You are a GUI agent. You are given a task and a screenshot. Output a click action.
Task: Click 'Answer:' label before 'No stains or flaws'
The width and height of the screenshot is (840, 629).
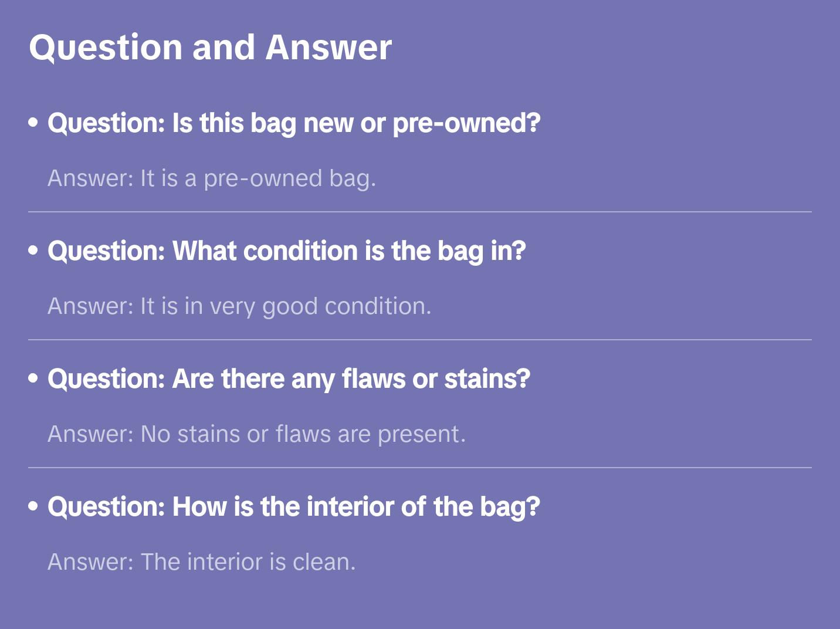pos(91,434)
